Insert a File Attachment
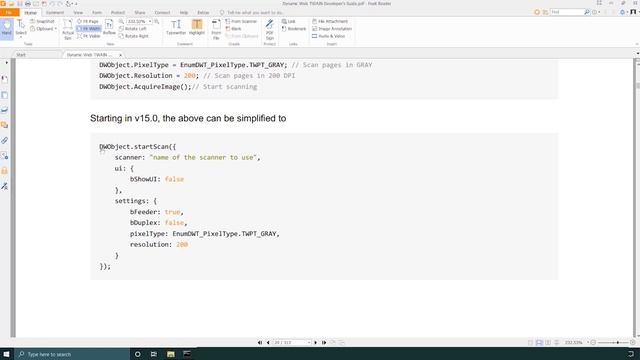640x360 pixels. 330,21
